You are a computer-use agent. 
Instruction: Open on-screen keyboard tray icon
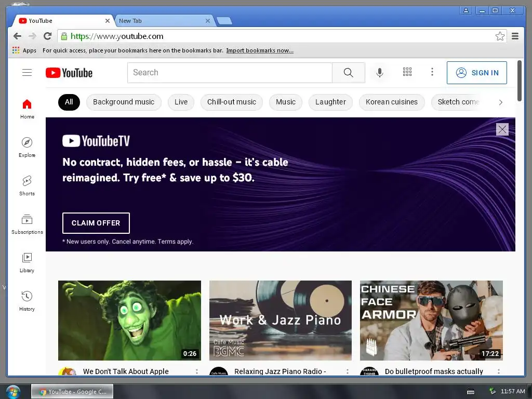(x=471, y=392)
